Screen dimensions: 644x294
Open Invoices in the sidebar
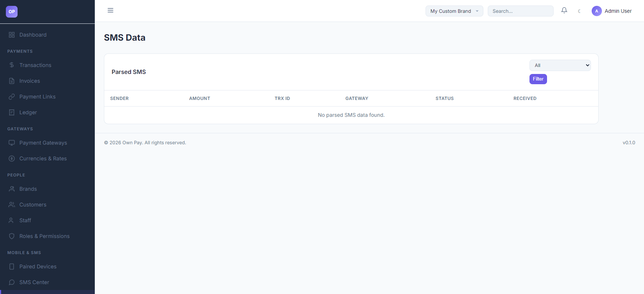30,81
